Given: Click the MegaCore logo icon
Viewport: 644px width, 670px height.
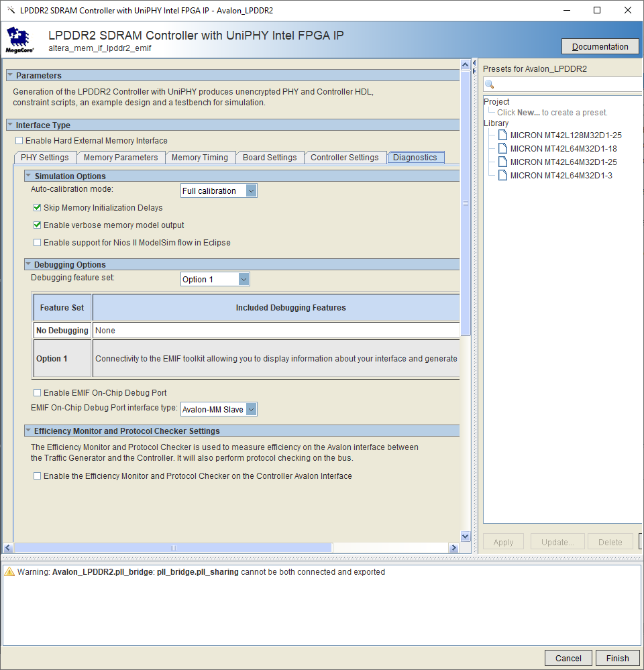Looking at the screenshot, I should (x=19, y=40).
